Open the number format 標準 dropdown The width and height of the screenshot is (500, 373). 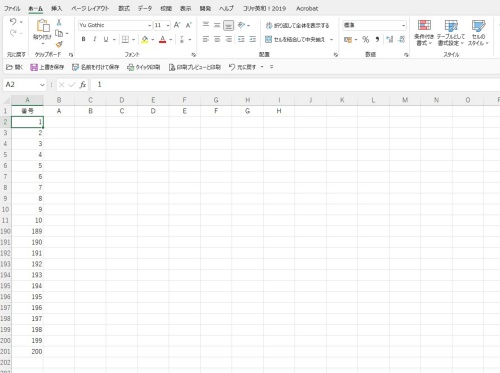point(403,25)
